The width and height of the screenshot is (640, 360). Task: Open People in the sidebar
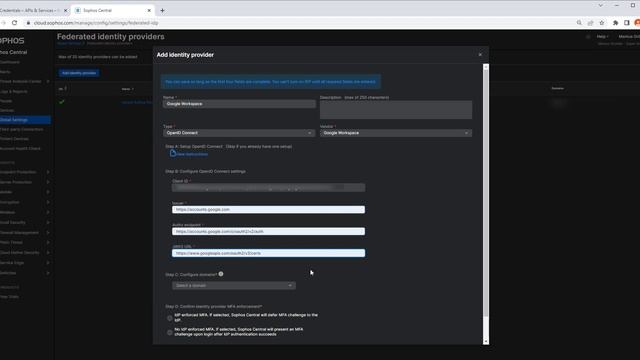6,101
